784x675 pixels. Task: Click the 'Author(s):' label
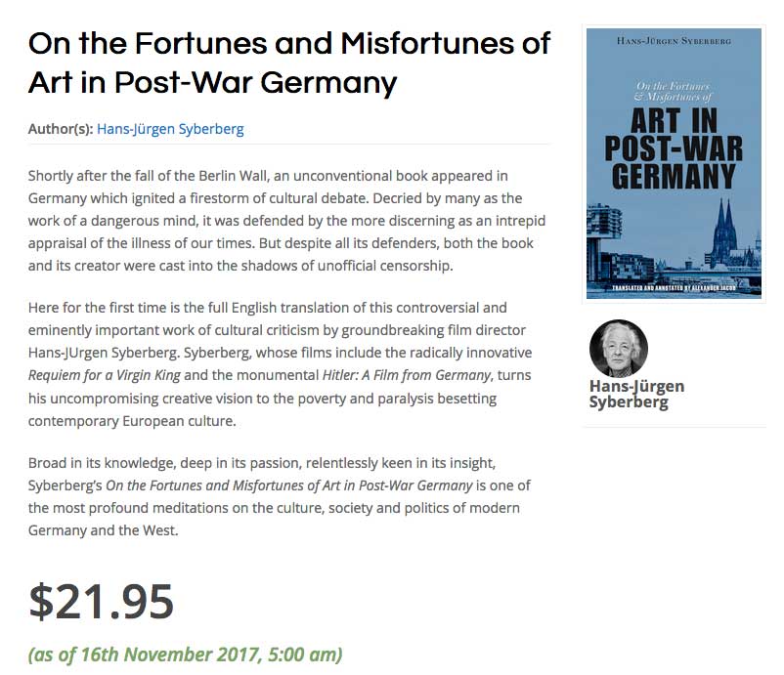pyautogui.click(x=61, y=129)
